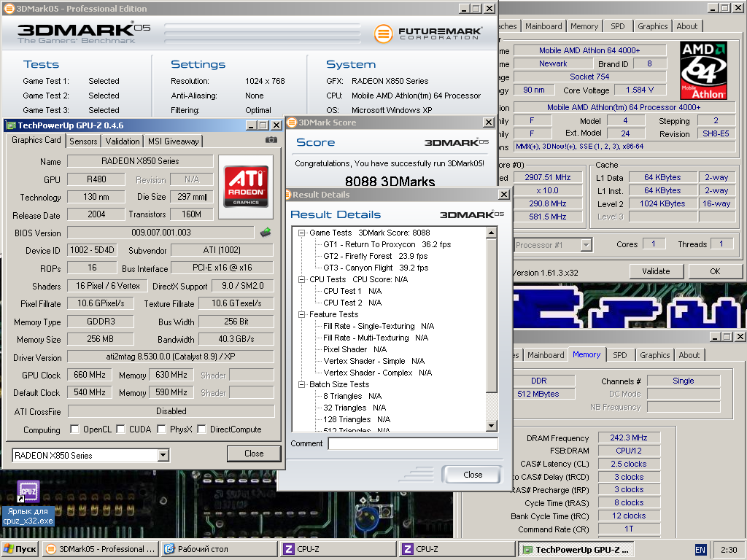Image resolution: width=747 pixels, height=560 pixels.
Task: Click the BIOS save chip icon in GPU-Z
Action: pos(266,233)
